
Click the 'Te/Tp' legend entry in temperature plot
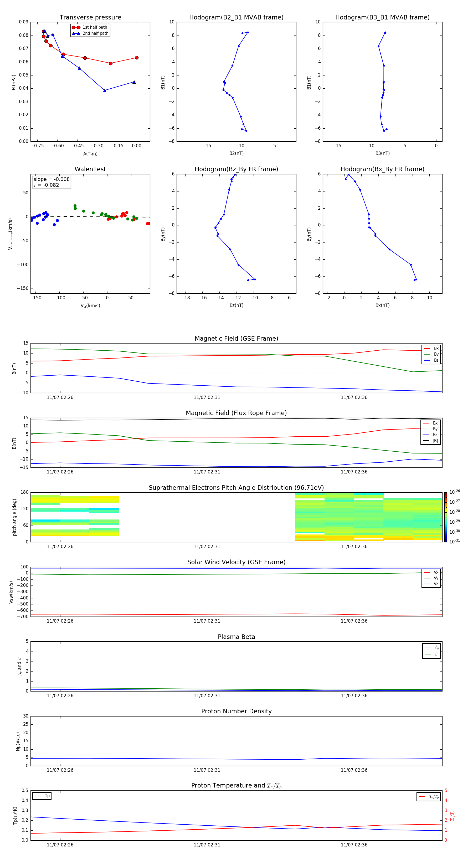click(x=429, y=797)
